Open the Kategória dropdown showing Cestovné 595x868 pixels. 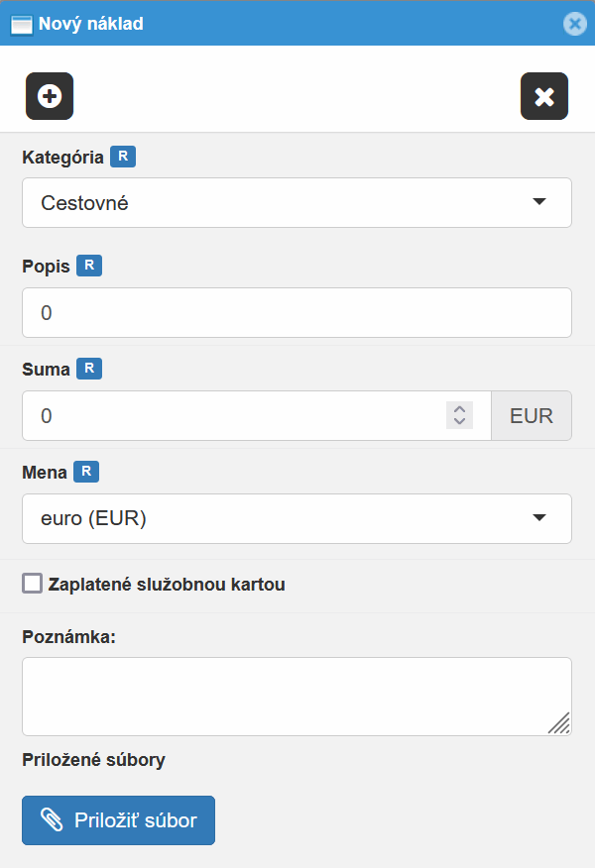(297, 202)
